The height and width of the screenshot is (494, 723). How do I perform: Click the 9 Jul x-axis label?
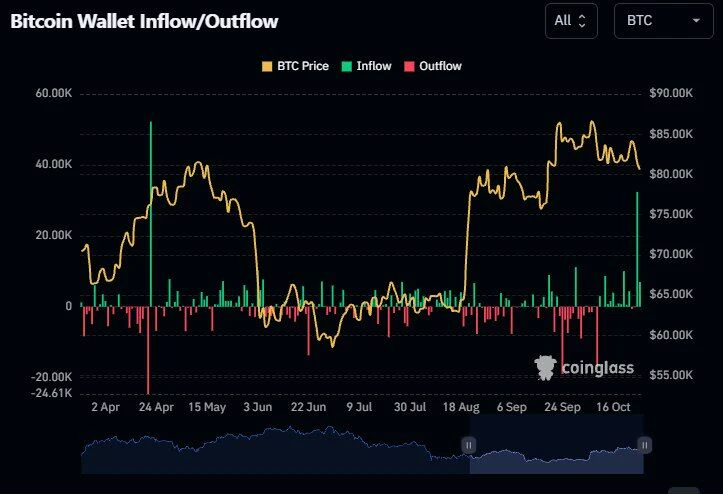[359, 407]
